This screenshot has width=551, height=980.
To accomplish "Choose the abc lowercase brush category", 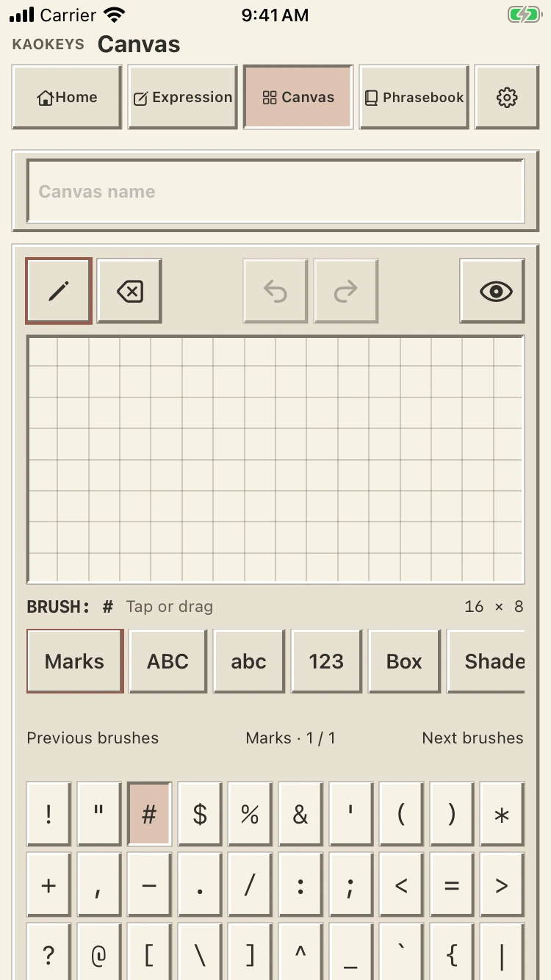I will pyautogui.click(x=249, y=661).
